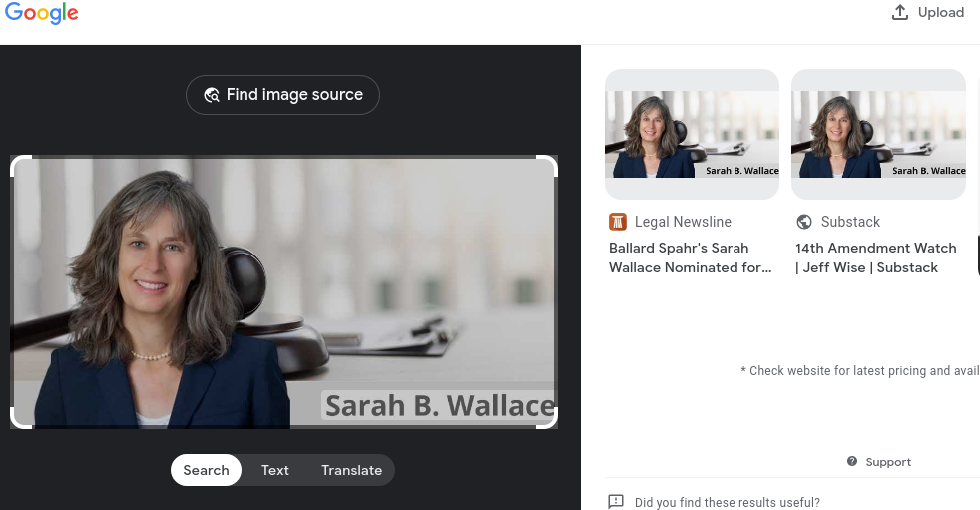Click the Google logo
Image resolution: width=980 pixels, height=510 pixels.
tap(41, 13)
